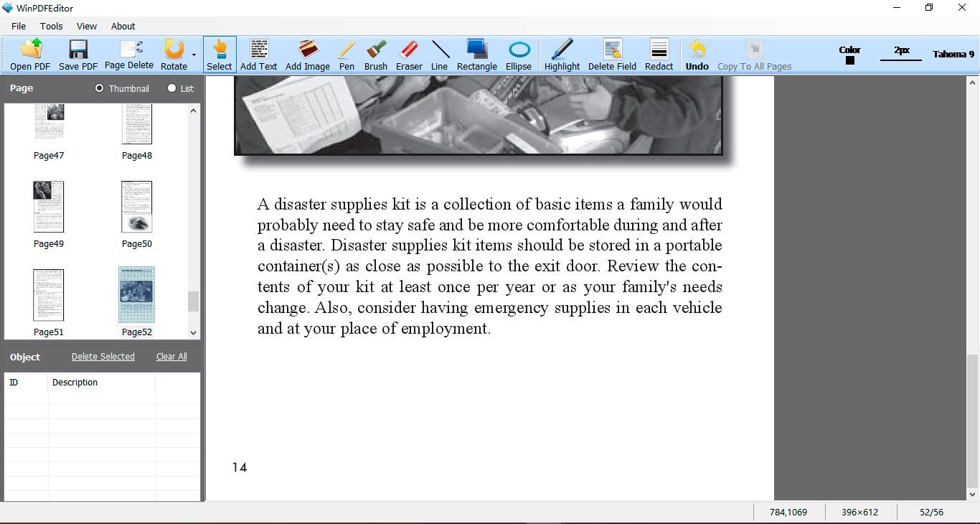Activate the Redact tool
980x524 pixels.
(658, 54)
